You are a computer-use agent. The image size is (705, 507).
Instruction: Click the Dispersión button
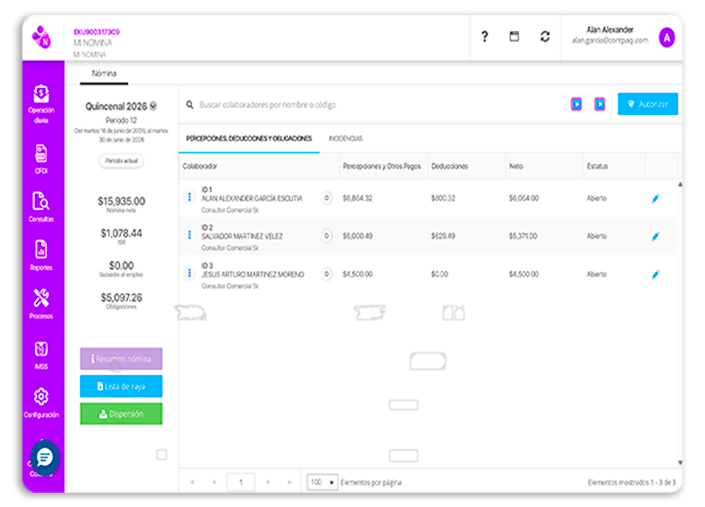(121, 414)
